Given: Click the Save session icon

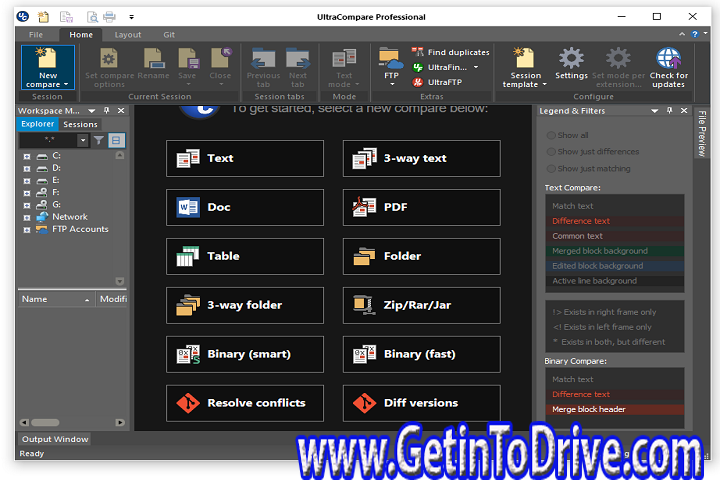Looking at the screenshot, I should pyautogui.click(x=188, y=58).
